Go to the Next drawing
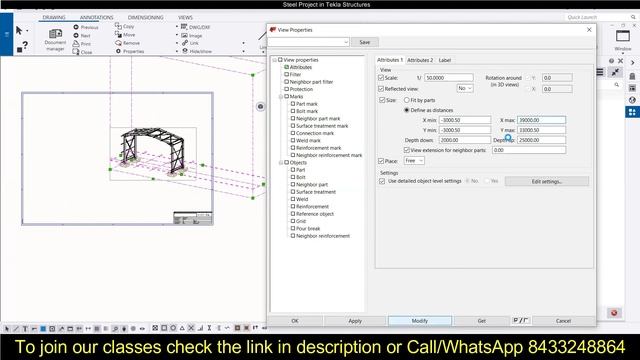 point(82,36)
